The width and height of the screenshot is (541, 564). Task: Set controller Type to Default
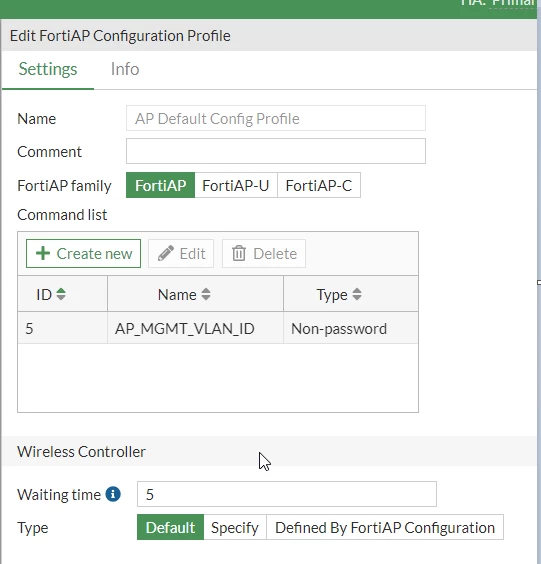pyautogui.click(x=171, y=527)
